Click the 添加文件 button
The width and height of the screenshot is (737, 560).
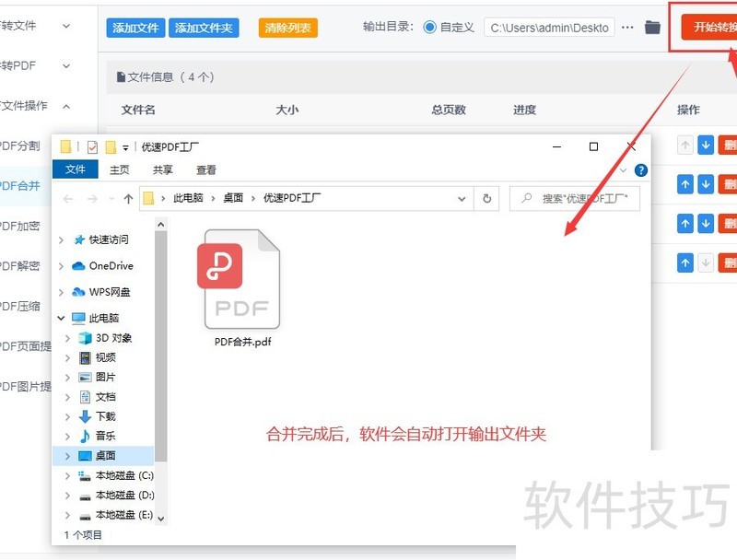tap(135, 28)
